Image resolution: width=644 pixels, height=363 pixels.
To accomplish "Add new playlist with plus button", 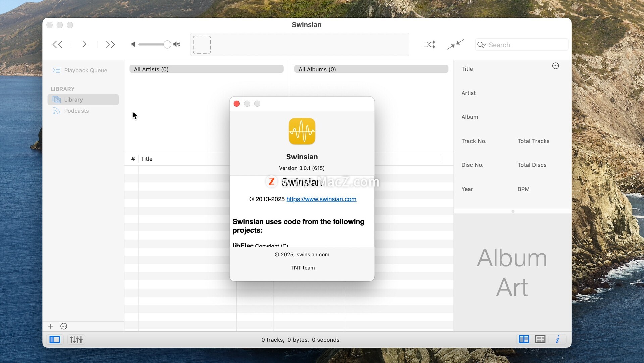I will 50,326.
